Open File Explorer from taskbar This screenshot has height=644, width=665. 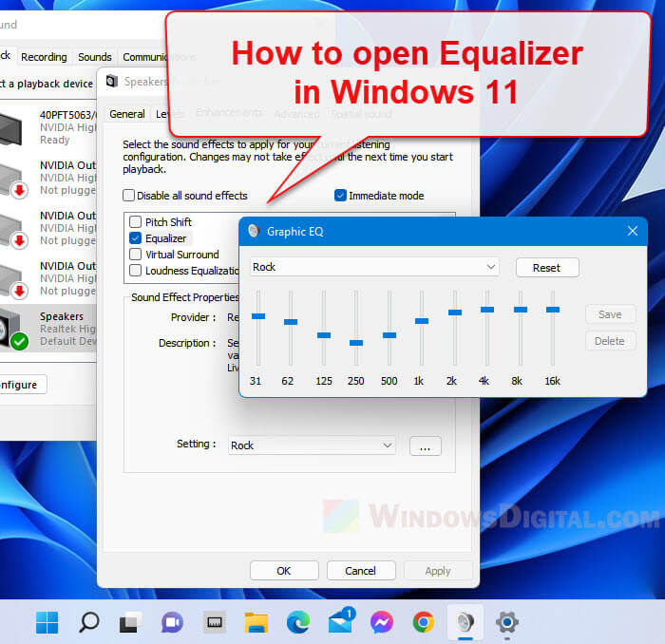pos(256,622)
